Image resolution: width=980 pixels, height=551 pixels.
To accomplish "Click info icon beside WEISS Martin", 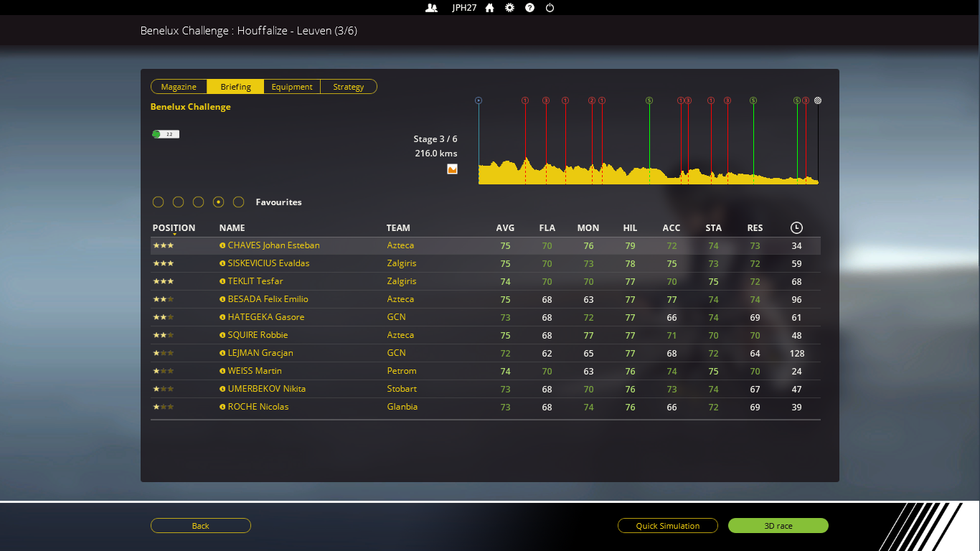I will [222, 371].
